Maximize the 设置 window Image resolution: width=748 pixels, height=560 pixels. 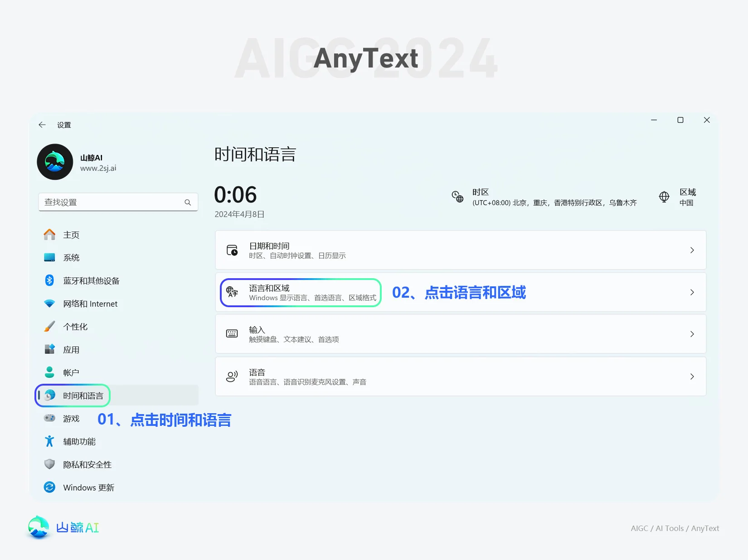click(680, 120)
